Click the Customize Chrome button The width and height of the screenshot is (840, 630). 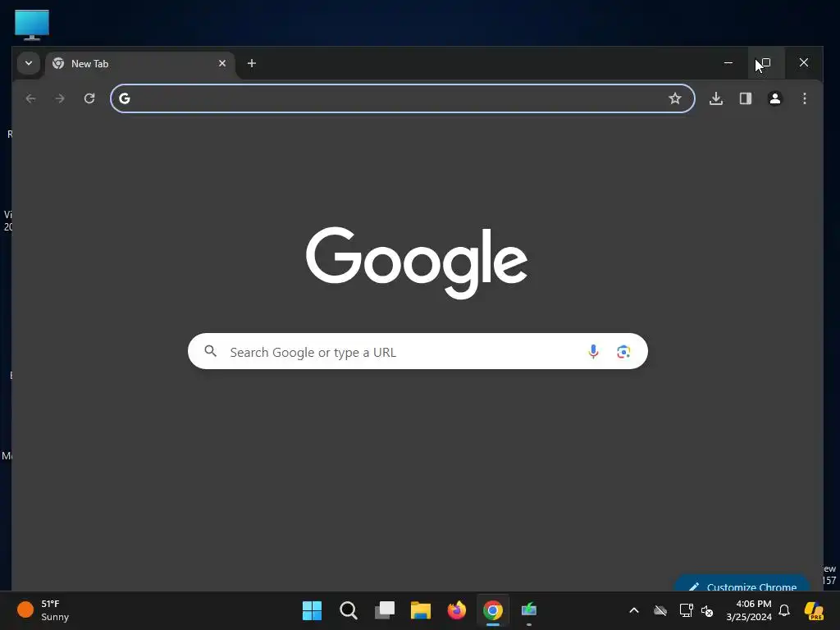pos(742,585)
